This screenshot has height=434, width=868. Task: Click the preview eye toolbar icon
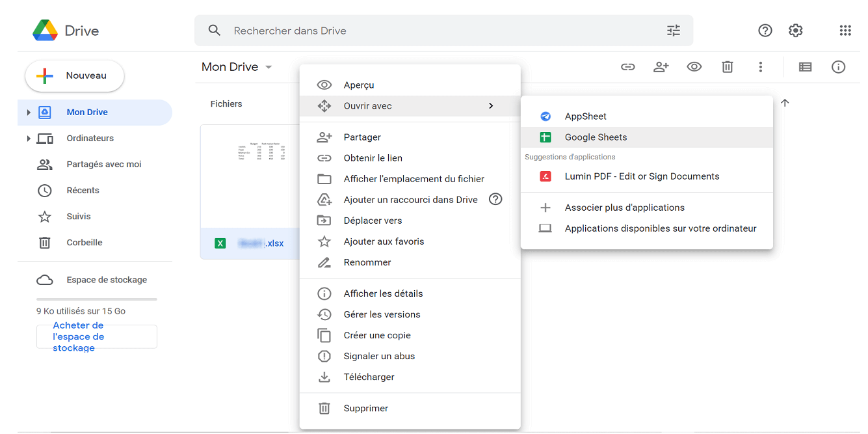point(694,67)
